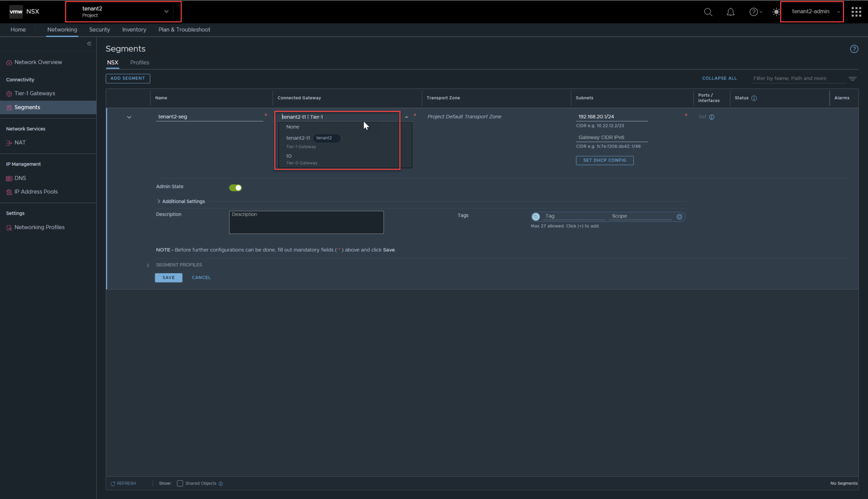
Task: Open the Networking tab
Action: [x=62, y=30]
